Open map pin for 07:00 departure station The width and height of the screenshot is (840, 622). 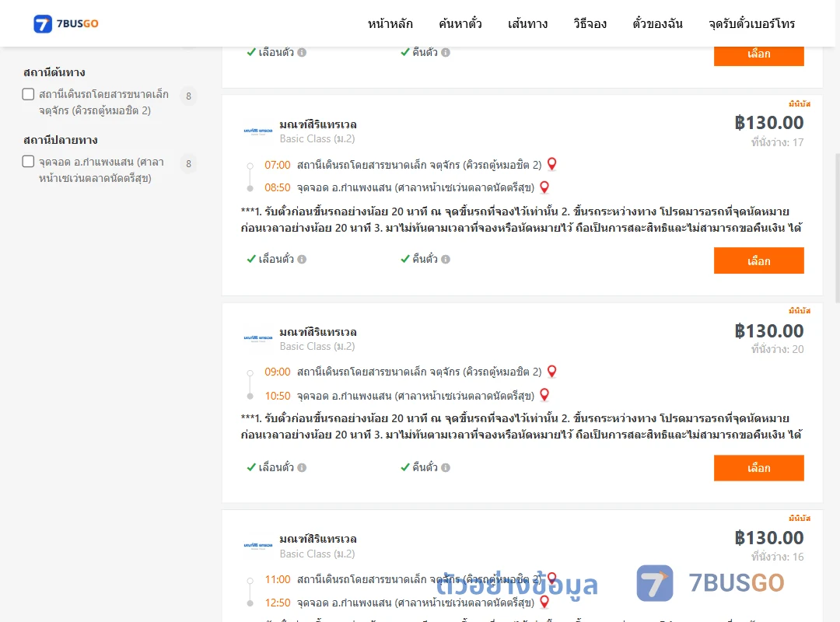[551, 164]
